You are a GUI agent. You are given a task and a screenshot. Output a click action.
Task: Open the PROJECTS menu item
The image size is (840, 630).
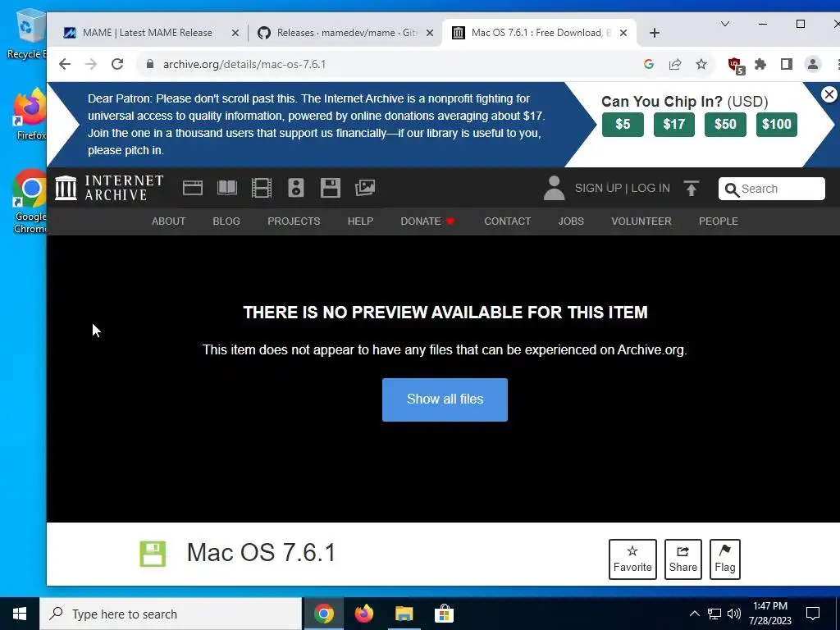294,221
